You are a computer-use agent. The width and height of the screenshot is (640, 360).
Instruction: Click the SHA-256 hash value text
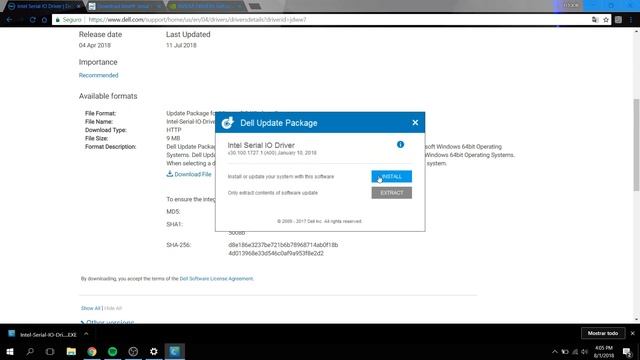point(283,249)
